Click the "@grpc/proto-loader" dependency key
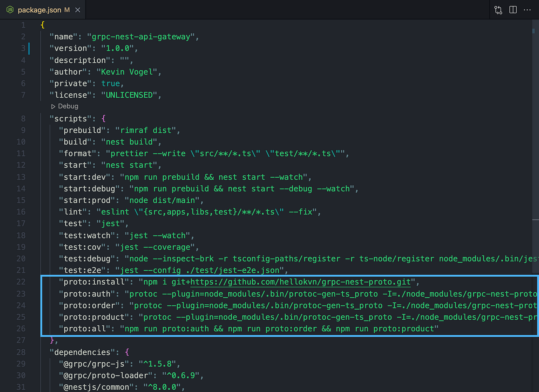Image resolution: width=539 pixels, height=392 pixels. tap(106, 375)
